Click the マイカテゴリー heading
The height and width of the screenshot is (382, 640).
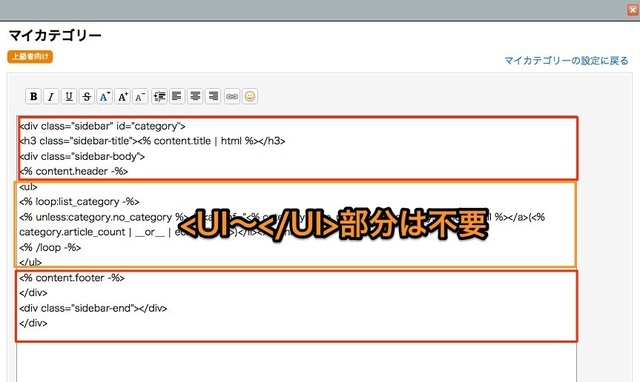point(55,36)
